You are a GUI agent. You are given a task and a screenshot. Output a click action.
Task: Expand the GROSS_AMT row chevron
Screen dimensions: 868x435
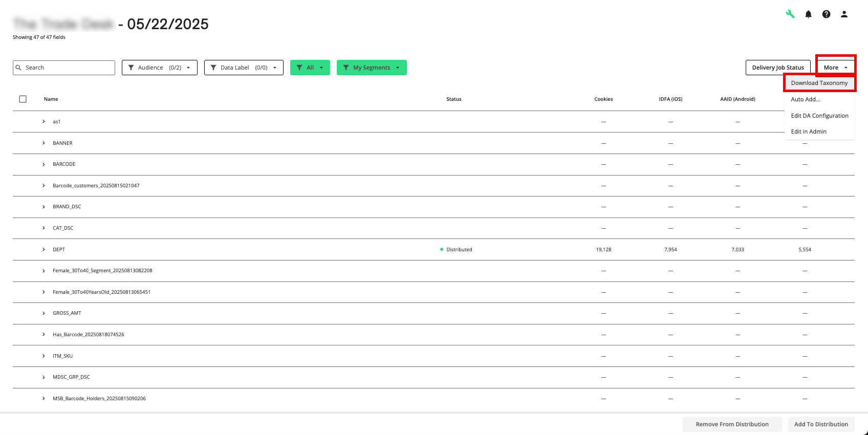(44, 313)
